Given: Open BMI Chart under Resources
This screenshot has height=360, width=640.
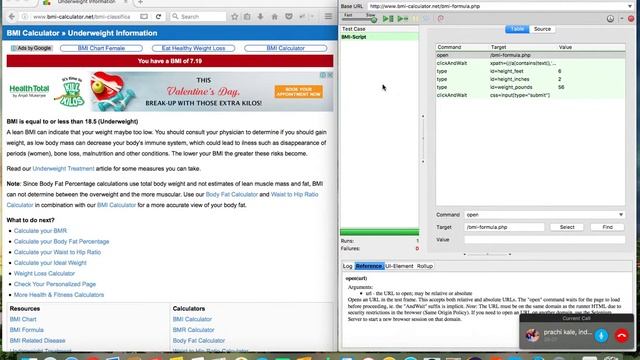Looking at the screenshot, I should [23, 319].
